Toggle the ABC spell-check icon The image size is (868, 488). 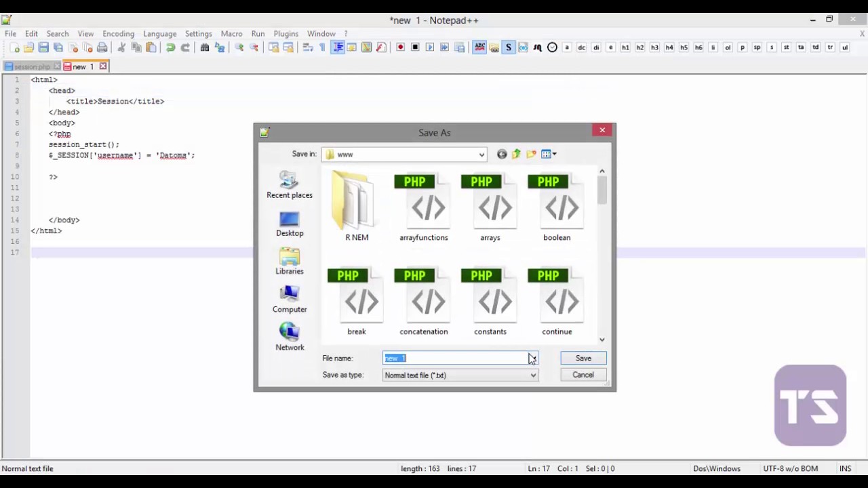coord(479,47)
